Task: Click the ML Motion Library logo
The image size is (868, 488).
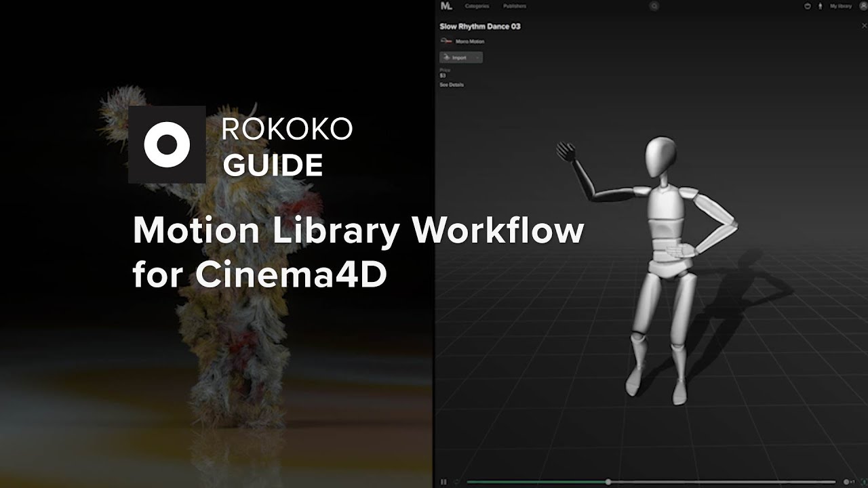Action: (446, 5)
